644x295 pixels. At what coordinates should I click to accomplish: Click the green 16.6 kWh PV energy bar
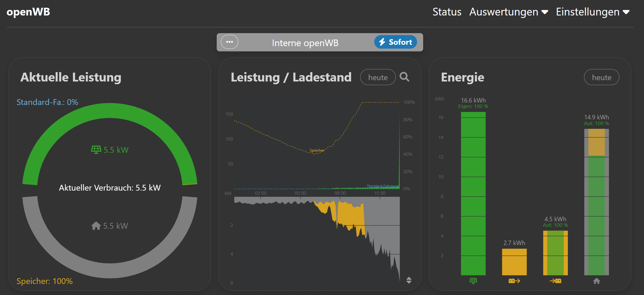click(x=473, y=193)
